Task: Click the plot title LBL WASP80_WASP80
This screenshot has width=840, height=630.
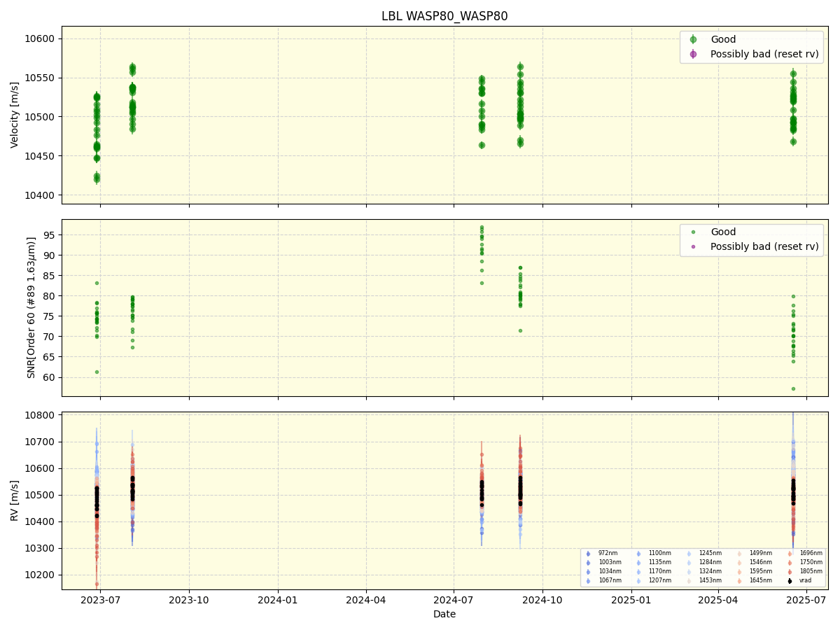Action: click(x=444, y=16)
